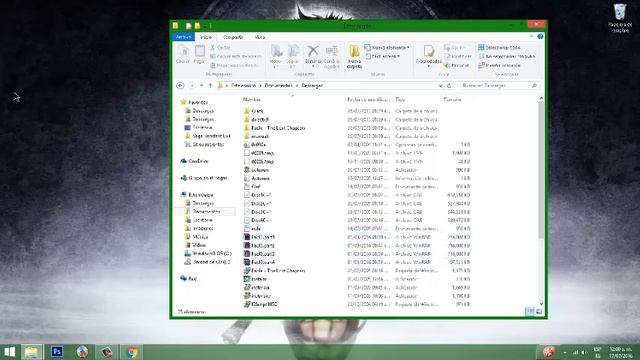Go back with the back arrow
640x360 pixels.
point(180,86)
